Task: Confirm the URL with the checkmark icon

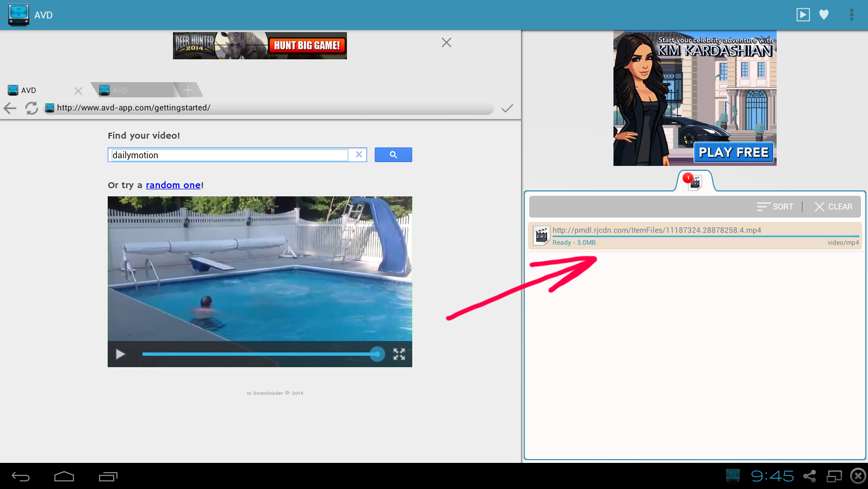Action: [x=507, y=108]
